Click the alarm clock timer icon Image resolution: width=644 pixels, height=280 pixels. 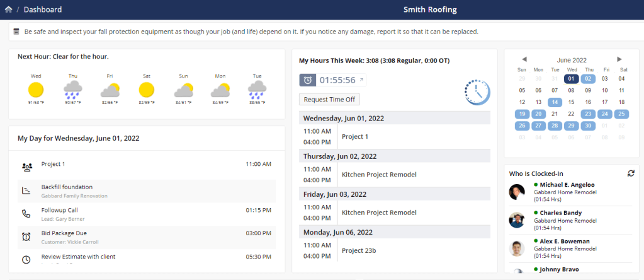[x=308, y=80]
